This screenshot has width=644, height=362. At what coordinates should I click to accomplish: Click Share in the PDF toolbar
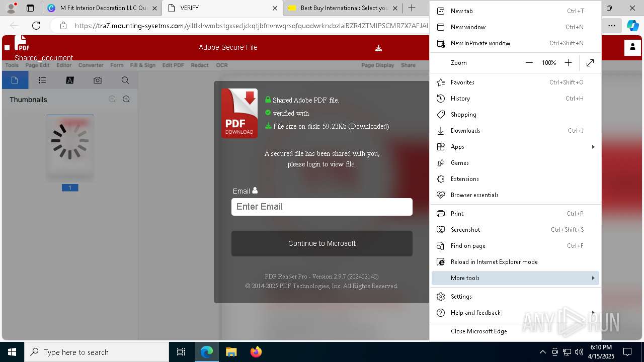(x=408, y=65)
